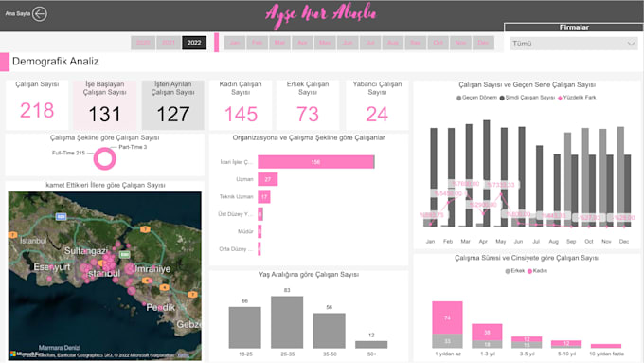Click the Erkek Çalışan Sayısı 73 value

click(x=308, y=115)
